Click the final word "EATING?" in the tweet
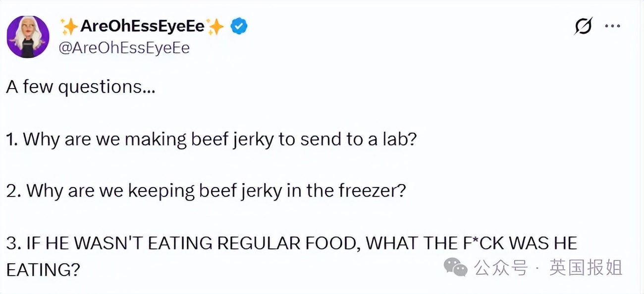This screenshot has width=644, height=294. (x=43, y=270)
